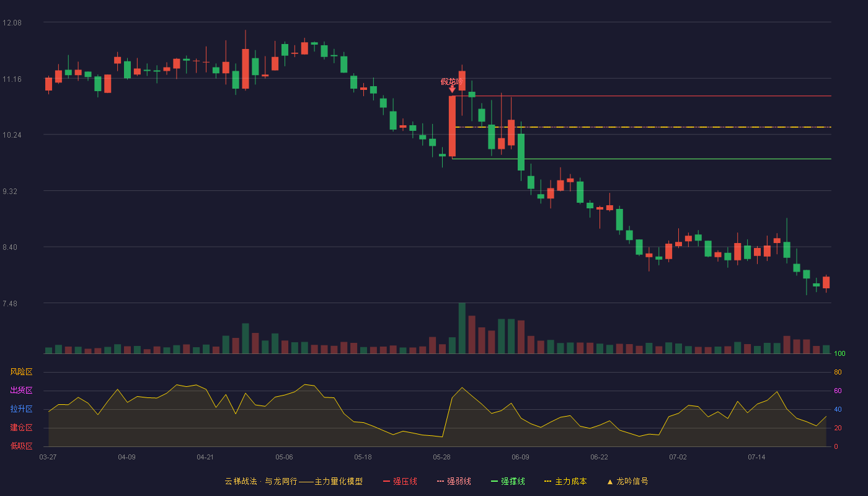Click the 05-18 date axis label
Viewport: 868px width, 496px height.
pyautogui.click(x=363, y=457)
